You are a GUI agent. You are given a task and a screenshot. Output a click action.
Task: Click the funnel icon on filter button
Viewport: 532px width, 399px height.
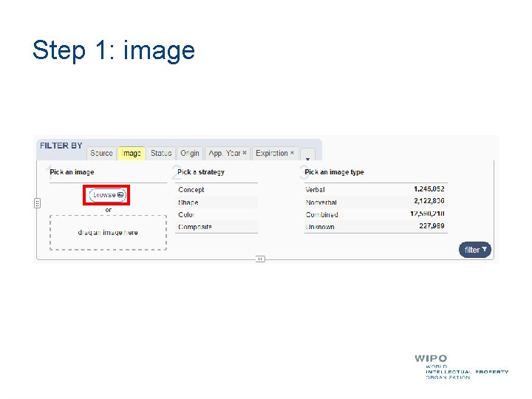[485, 250]
